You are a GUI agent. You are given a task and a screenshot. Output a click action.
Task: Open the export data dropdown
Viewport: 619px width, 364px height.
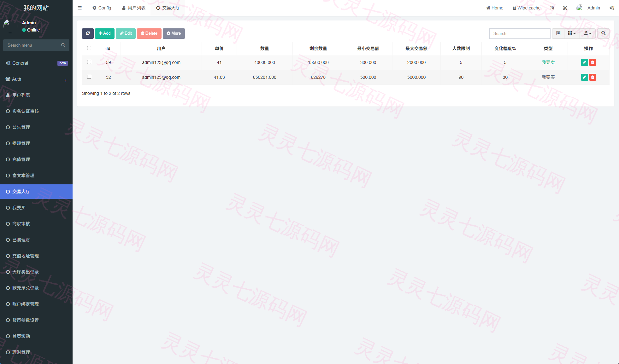tap(587, 33)
